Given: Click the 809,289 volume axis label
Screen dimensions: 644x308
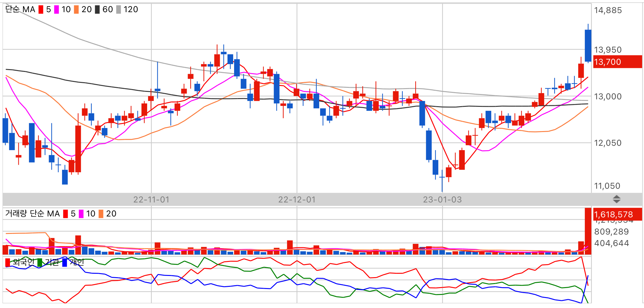Looking at the screenshot, I should 612,232.
